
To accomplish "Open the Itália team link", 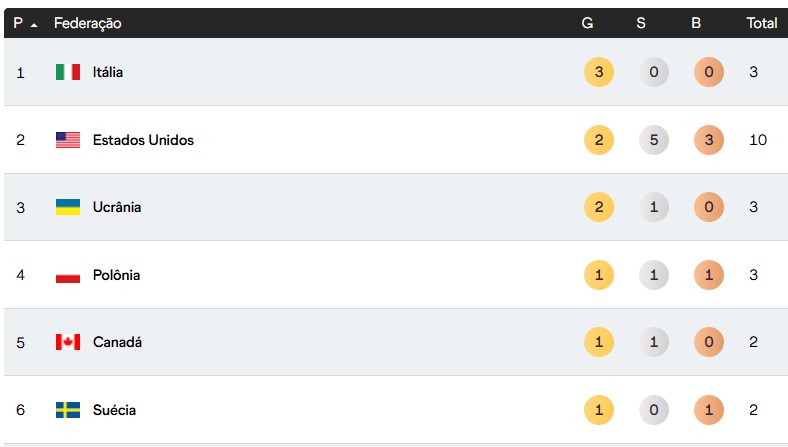I will pyautogui.click(x=108, y=72).
